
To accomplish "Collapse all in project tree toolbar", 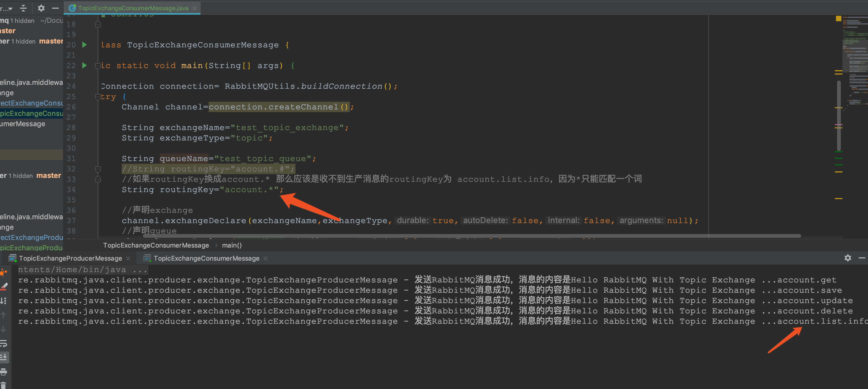I will tap(23, 8).
